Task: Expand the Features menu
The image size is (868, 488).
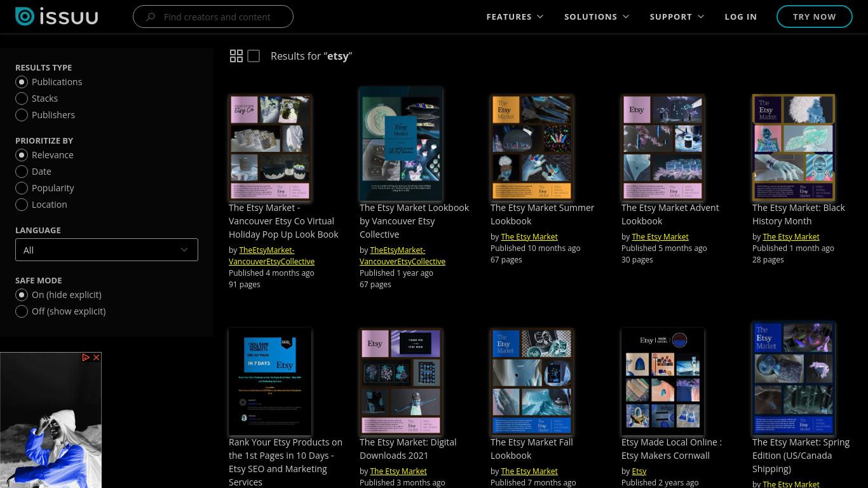Action: tap(515, 17)
